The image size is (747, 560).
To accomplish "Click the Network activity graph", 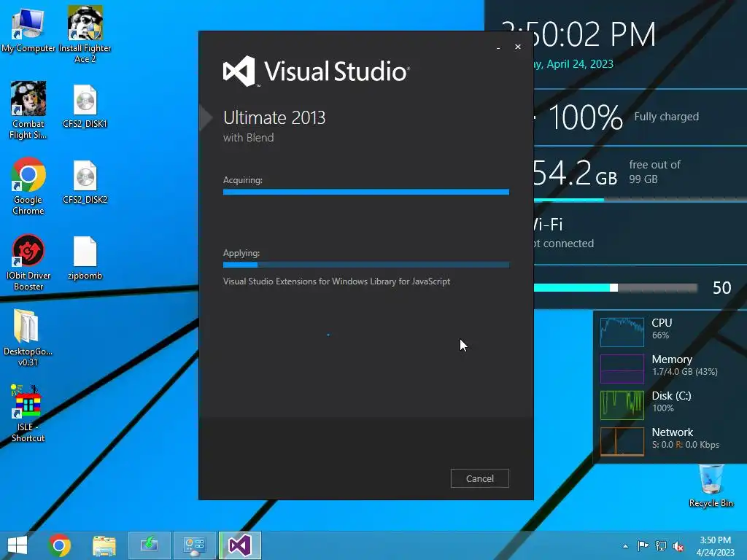I will click(x=622, y=441).
